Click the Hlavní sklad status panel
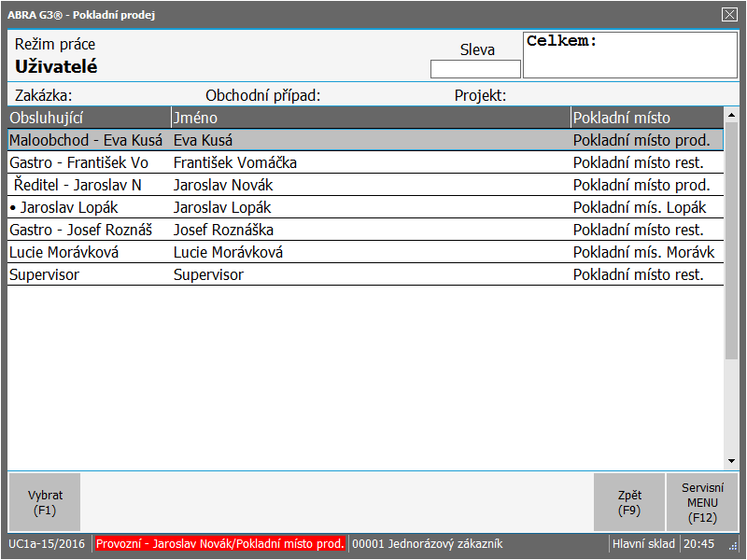Screen dimensions: 747x560 pos(643,543)
